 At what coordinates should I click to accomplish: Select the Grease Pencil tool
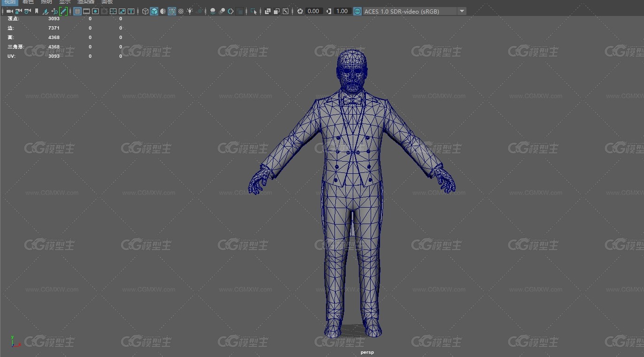point(63,11)
